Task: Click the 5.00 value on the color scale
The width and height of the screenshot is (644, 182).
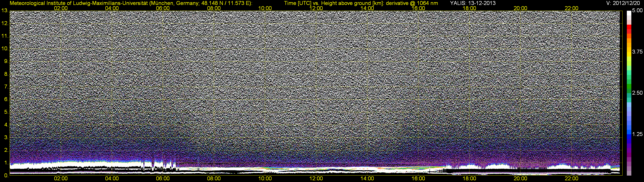Action: [637, 10]
